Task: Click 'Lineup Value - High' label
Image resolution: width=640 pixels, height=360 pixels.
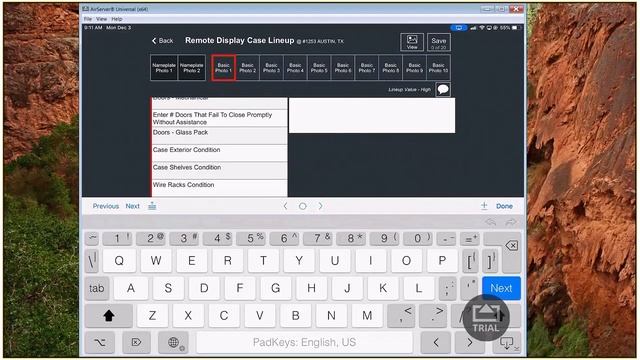Action: [x=409, y=89]
